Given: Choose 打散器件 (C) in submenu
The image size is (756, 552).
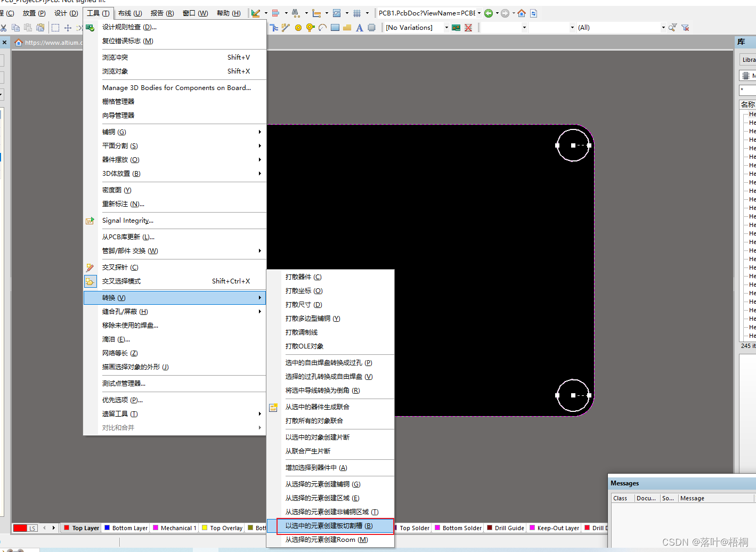Looking at the screenshot, I should (x=330, y=277).
